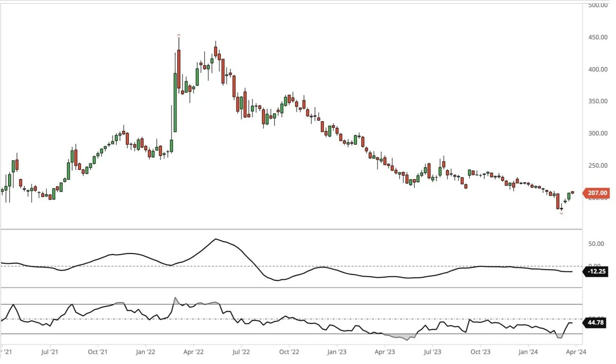Click the 207.00 current price tag
Screen dimensions: 616x364
pyautogui.click(x=596, y=193)
